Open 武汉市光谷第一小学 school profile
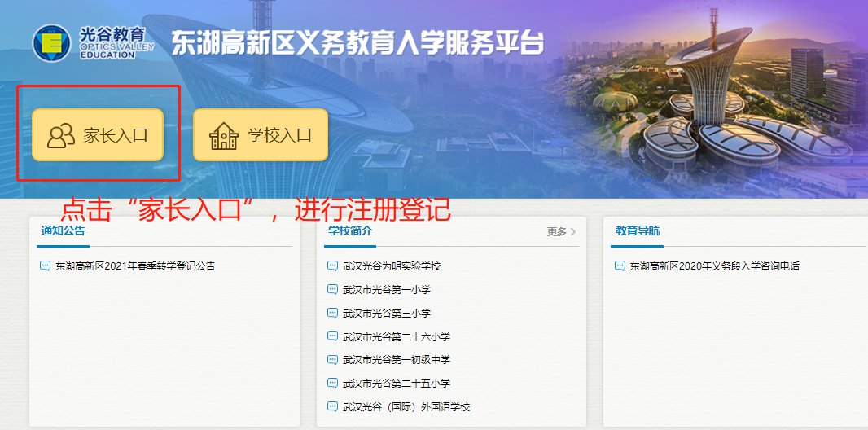The image size is (868, 430). tap(387, 289)
